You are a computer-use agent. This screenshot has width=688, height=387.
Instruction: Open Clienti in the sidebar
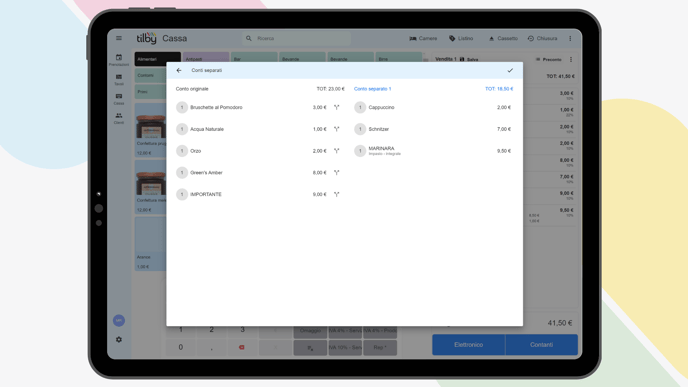[119, 118]
